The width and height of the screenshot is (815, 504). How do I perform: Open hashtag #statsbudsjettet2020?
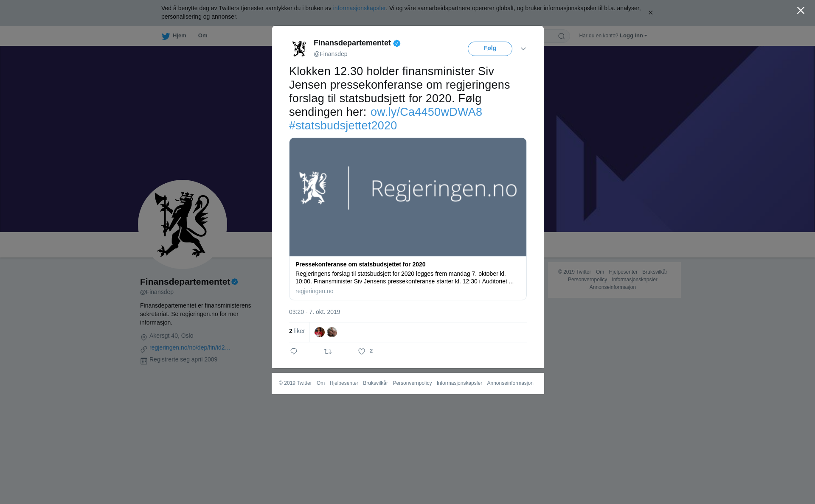(x=343, y=126)
